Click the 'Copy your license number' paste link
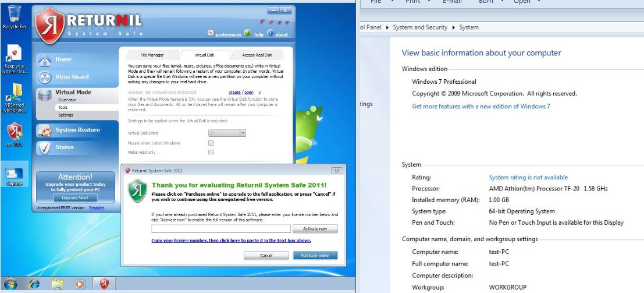The height and width of the screenshot is (293, 644). click(x=231, y=241)
